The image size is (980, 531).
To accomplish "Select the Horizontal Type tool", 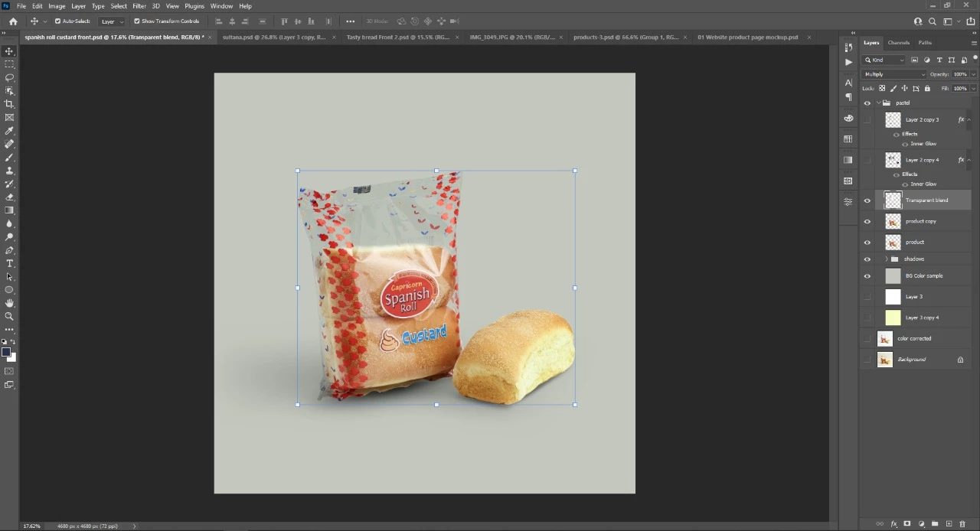I will 9,263.
